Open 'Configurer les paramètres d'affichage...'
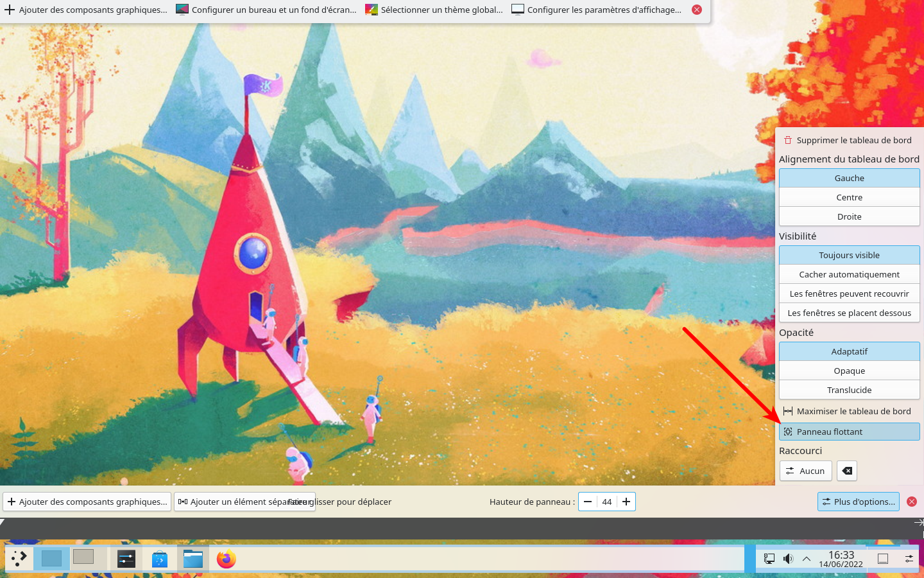This screenshot has width=924, height=578. tap(597, 10)
